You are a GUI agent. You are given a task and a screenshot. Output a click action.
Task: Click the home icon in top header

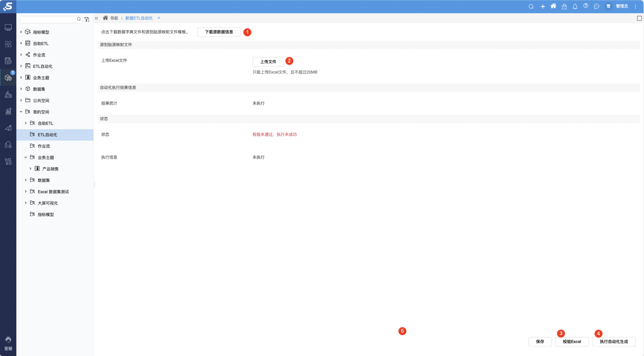(553, 6)
